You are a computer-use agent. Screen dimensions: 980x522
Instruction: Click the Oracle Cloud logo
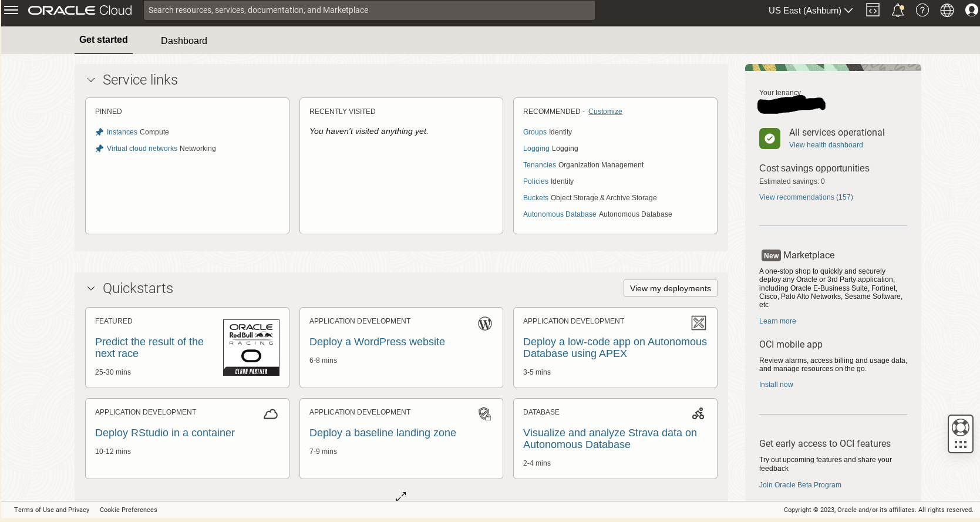coord(80,11)
